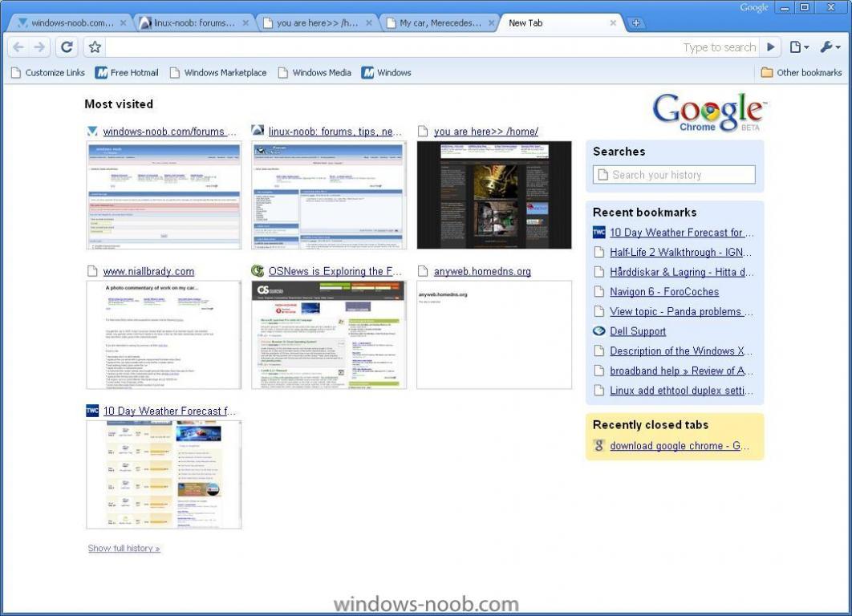852x616 pixels.
Task: Switch to the linux-noob forums tab
Action: tap(193, 22)
